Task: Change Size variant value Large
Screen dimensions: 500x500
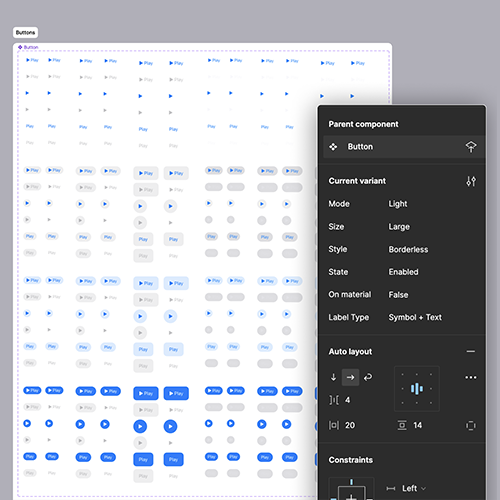Action: point(399,227)
